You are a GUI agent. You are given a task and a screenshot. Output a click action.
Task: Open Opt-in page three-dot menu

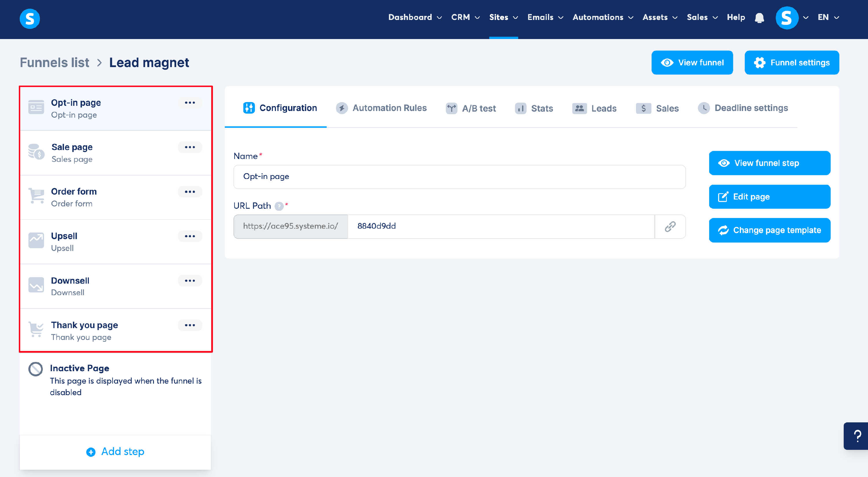pyautogui.click(x=190, y=103)
